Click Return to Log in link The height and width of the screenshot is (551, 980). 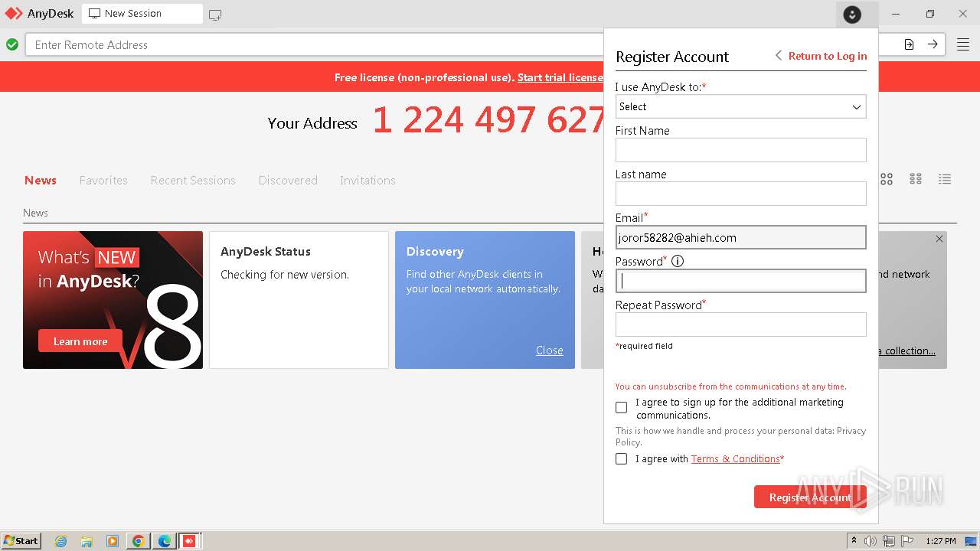pos(828,56)
